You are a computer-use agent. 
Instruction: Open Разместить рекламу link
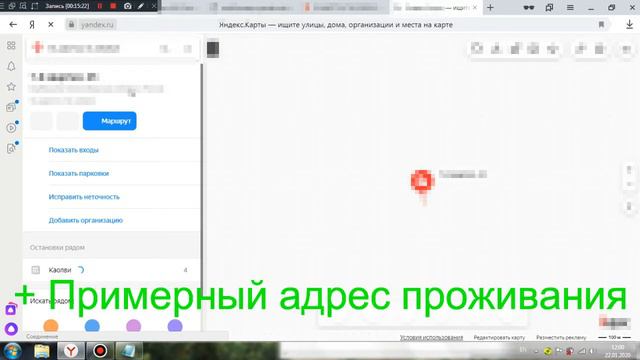click(561, 338)
